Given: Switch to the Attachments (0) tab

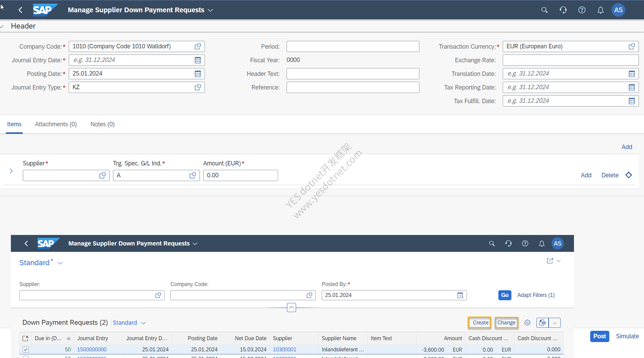Looking at the screenshot, I should click(x=56, y=124).
